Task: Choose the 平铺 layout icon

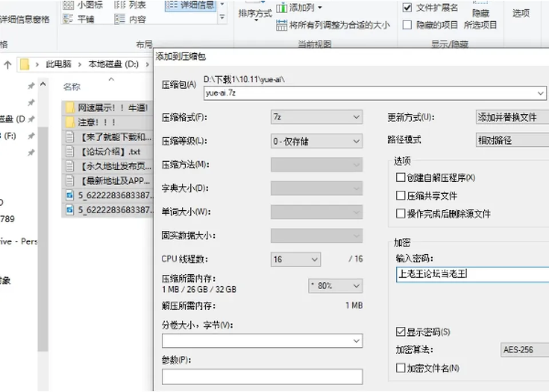Action: pos(68,18)
